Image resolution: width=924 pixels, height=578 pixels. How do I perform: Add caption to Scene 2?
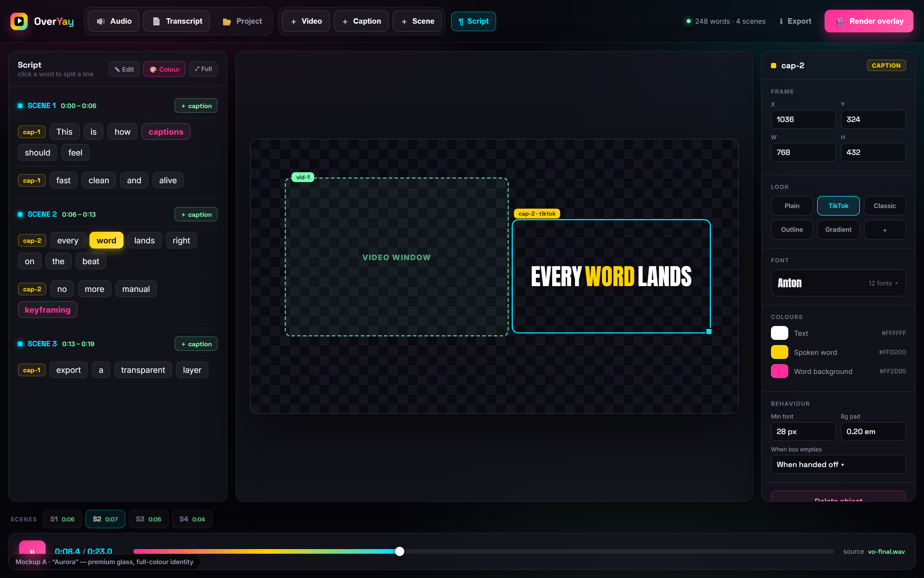point(196,214)
